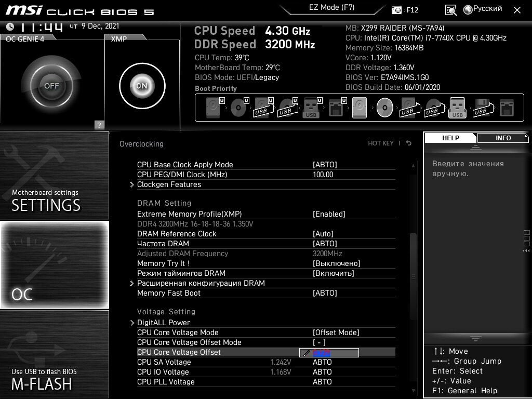The width and height of the screenshot is (532, 399).
Task: Click the BIOS Ver E7A94IMS.1G0 text
Action: point(387,77)
